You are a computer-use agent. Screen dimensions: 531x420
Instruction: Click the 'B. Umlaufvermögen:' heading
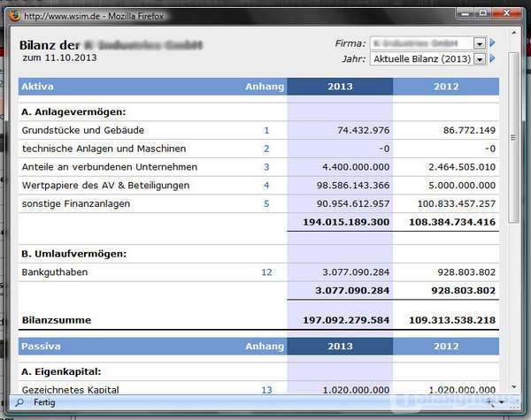click(x=73, y=254)
